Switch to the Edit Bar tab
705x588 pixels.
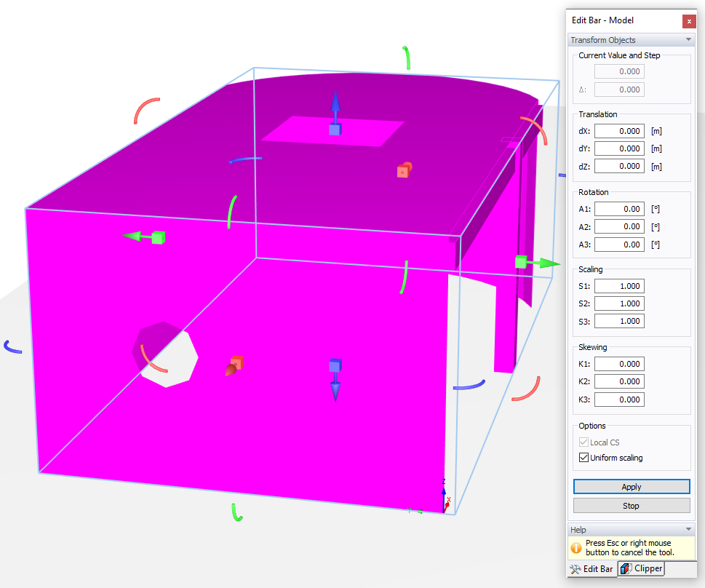point(592,569)
